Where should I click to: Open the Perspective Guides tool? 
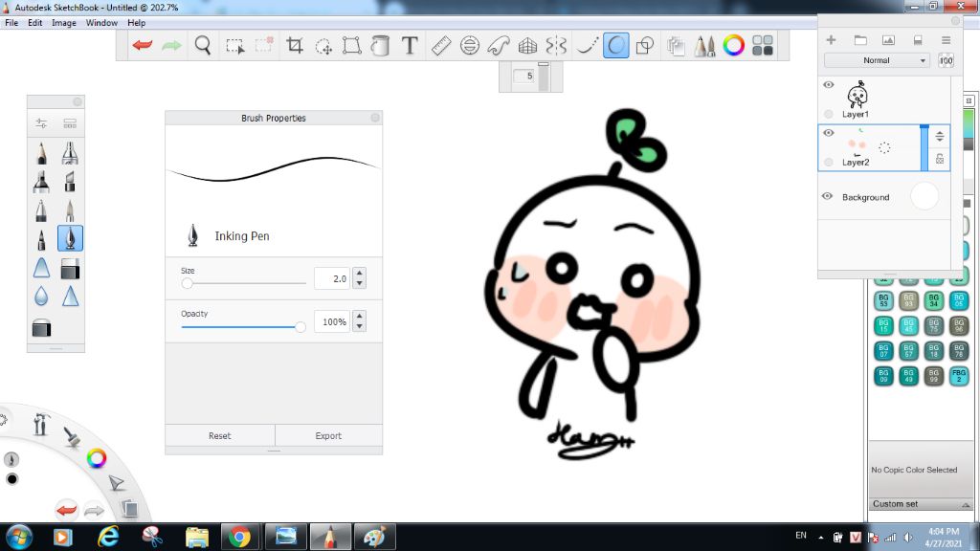[527, 46]
